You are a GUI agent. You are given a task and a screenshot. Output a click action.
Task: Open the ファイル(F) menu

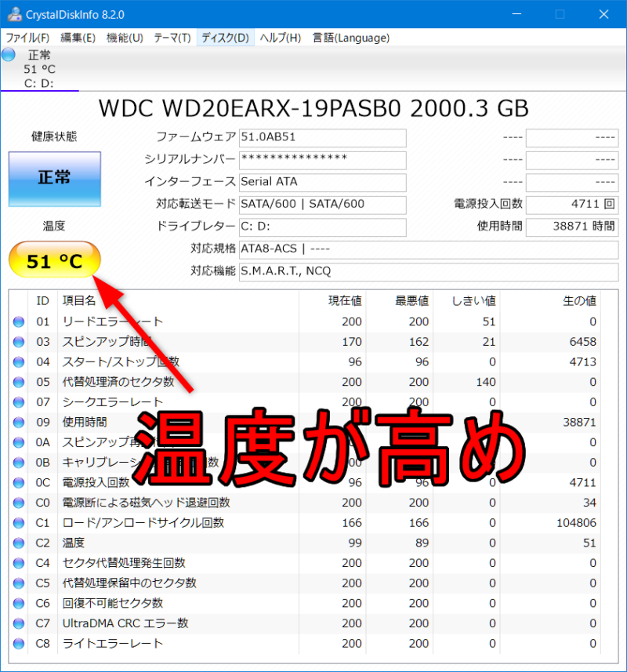(27, 38)
